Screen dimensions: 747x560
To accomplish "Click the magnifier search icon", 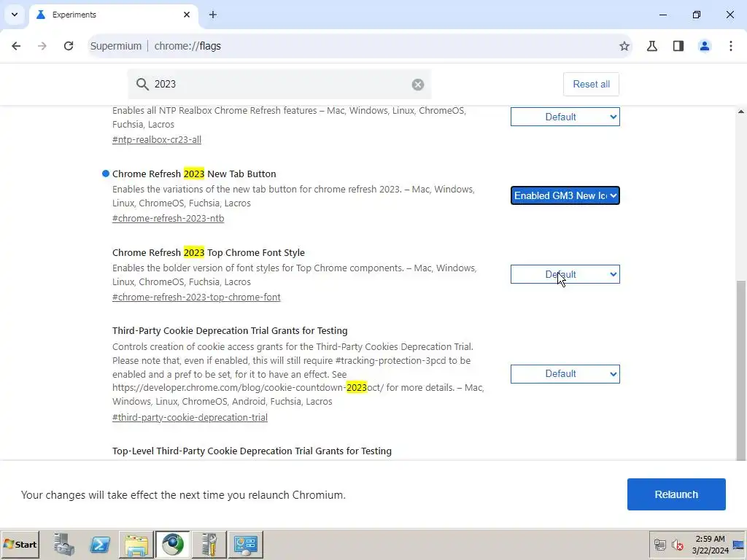I will click(x=142, y=85).
